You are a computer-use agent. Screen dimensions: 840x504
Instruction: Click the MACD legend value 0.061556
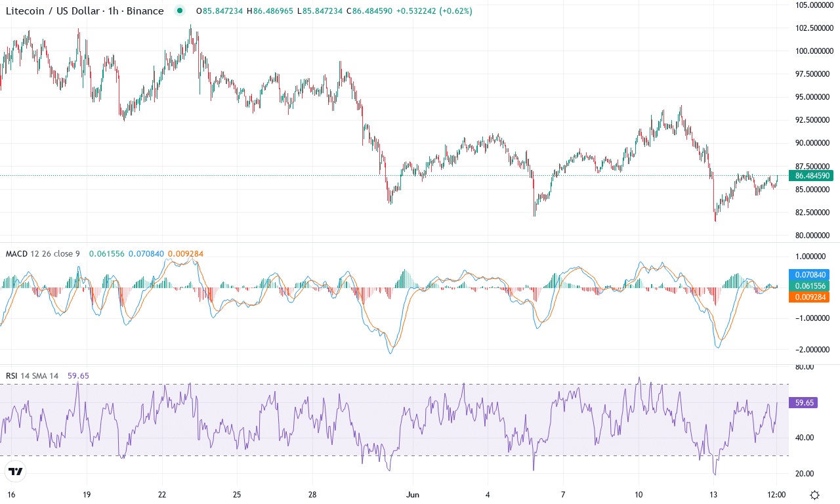point(107,253)
